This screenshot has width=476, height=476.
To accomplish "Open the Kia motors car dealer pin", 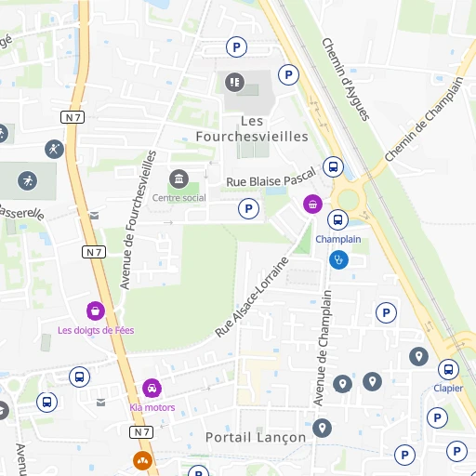I will pyautogui.click(x=152, y=388).
